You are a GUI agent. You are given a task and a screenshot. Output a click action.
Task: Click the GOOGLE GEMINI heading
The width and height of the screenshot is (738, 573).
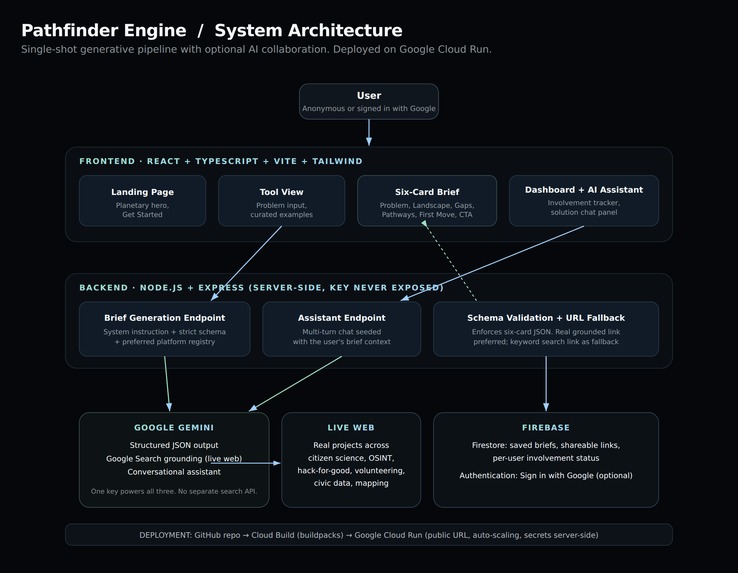174,428
